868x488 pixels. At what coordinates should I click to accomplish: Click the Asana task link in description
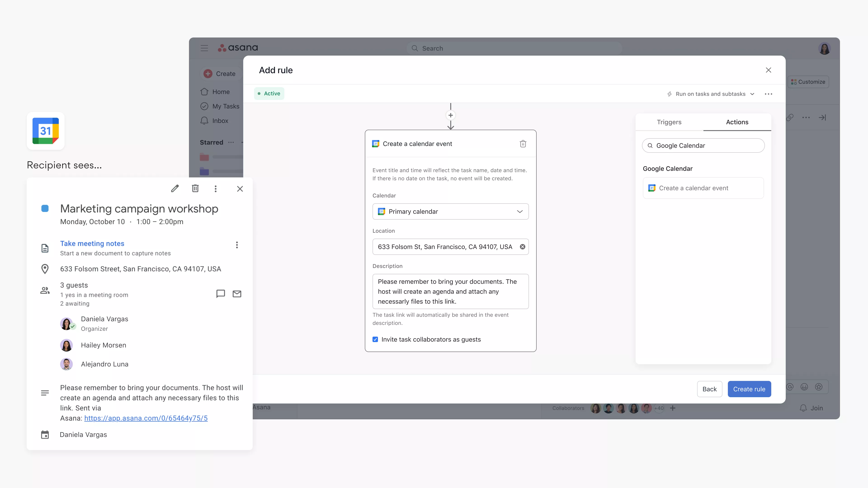coord(146,418)
